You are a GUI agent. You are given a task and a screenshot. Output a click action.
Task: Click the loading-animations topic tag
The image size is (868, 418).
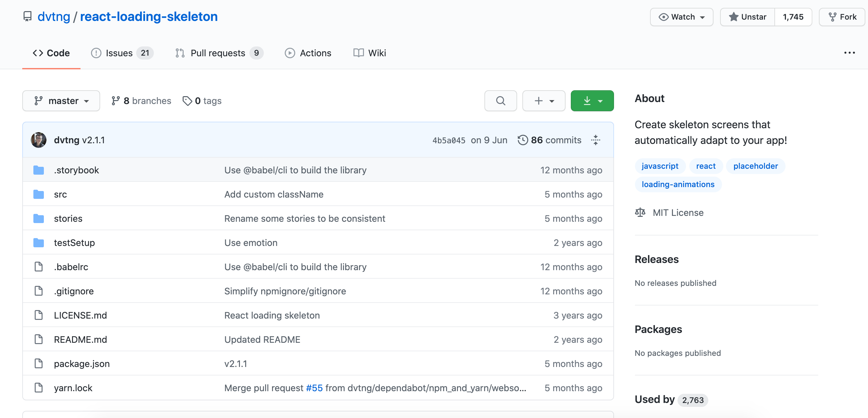[678, 184]
